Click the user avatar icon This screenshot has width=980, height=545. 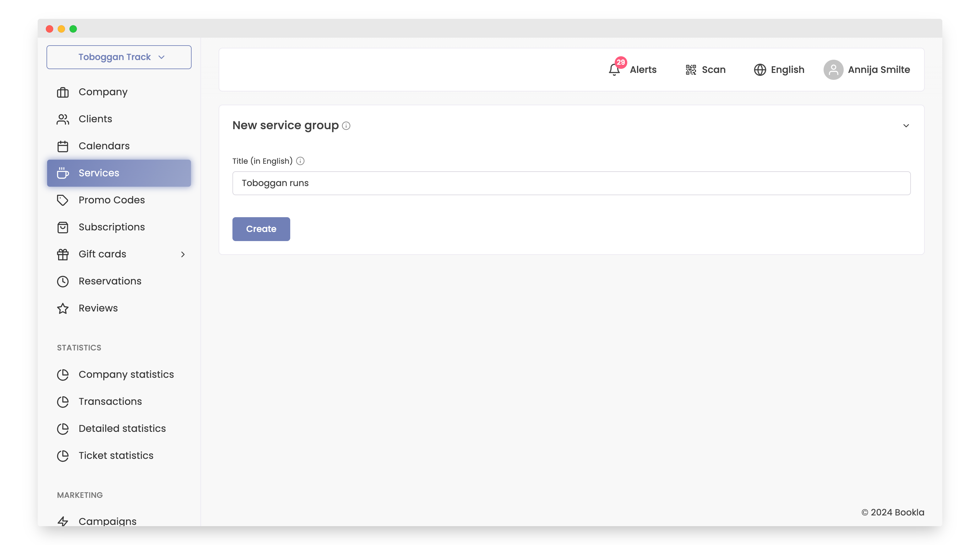[833, 70]
